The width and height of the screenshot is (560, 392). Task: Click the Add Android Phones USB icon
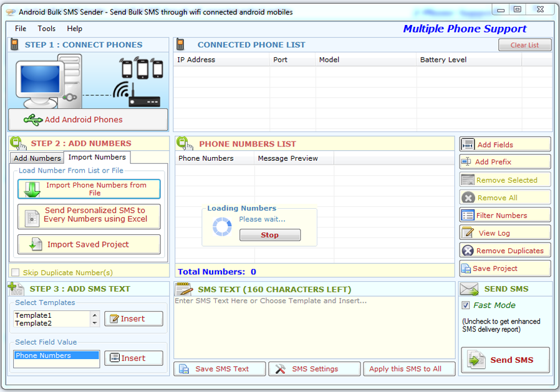[33, 120]
